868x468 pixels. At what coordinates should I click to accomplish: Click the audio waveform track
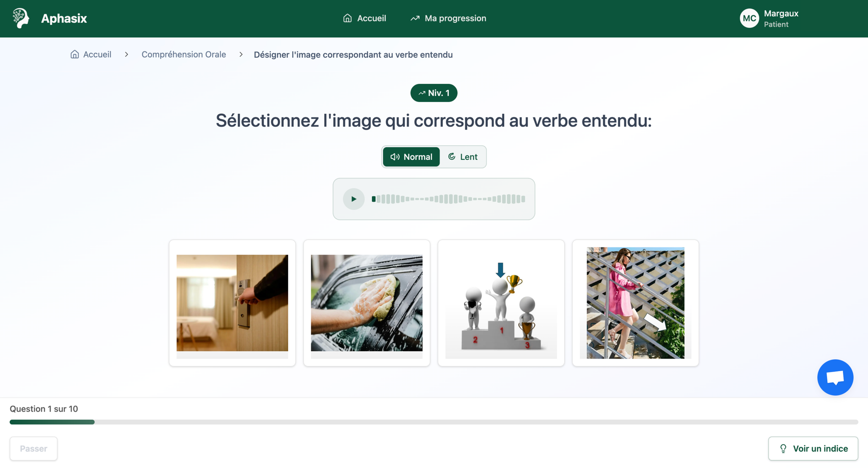point(448,199)
